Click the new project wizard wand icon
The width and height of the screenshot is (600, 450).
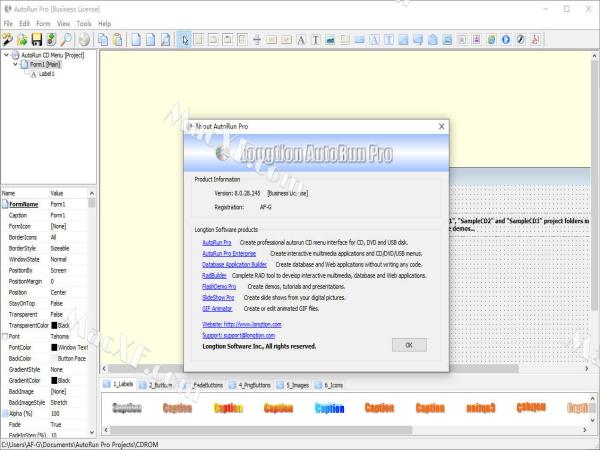(x=8, y=39)
